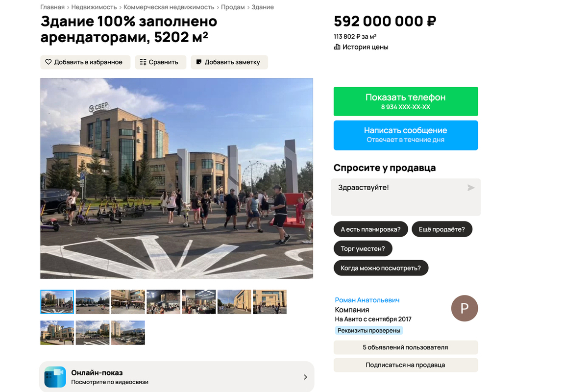This screenshot has width=588, height=392.
Task: Click the note icon in Добавить заметку
Action: (x=198, y=62)
